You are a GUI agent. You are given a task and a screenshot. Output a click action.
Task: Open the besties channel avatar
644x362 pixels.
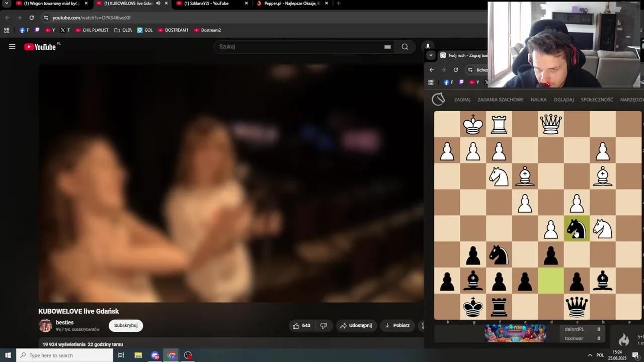tap(45, 326)
